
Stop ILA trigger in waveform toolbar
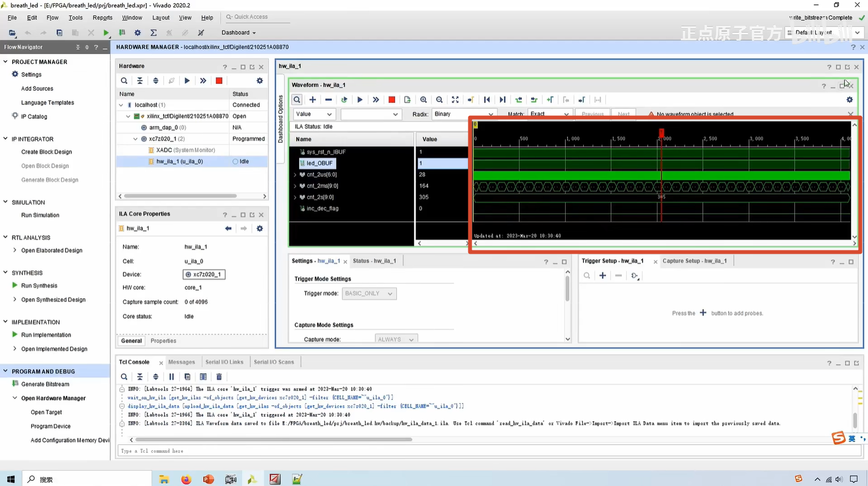tap(391, 100)
